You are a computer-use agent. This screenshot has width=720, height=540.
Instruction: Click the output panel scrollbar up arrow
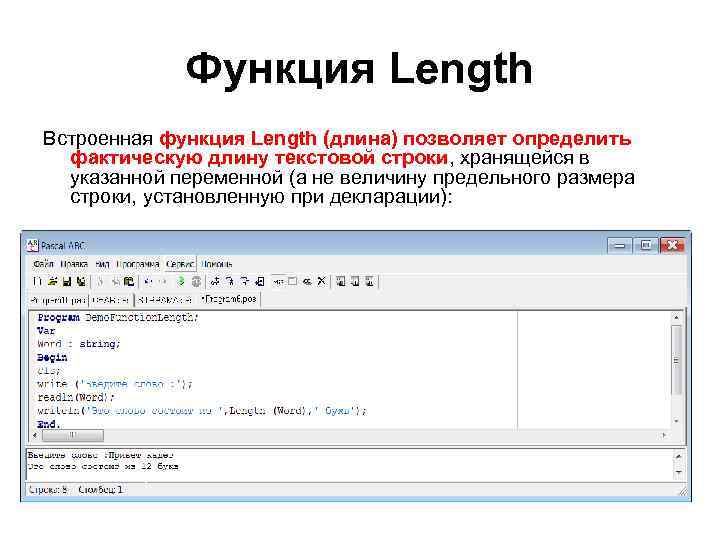point(678,456)
